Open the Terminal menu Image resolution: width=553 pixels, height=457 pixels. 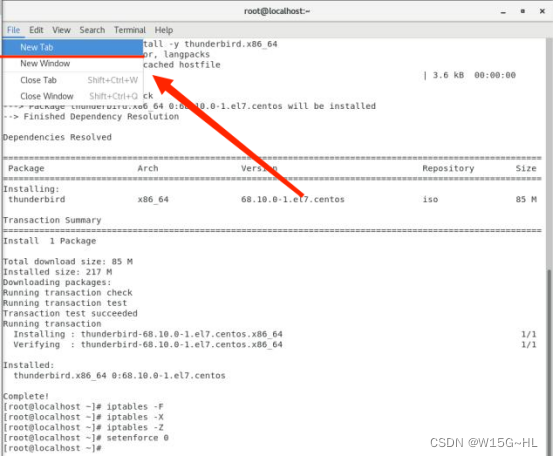[x=130, y=30]
